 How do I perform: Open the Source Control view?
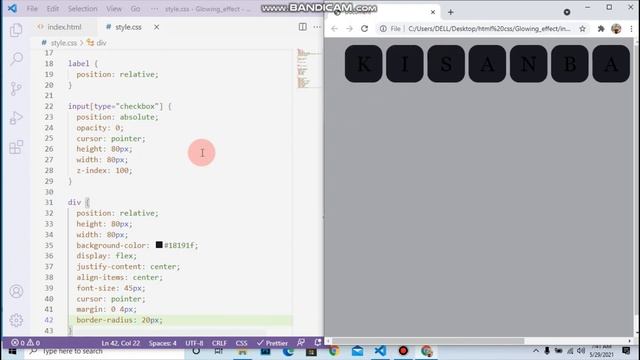pyautogui.click(x=16, y=89)
